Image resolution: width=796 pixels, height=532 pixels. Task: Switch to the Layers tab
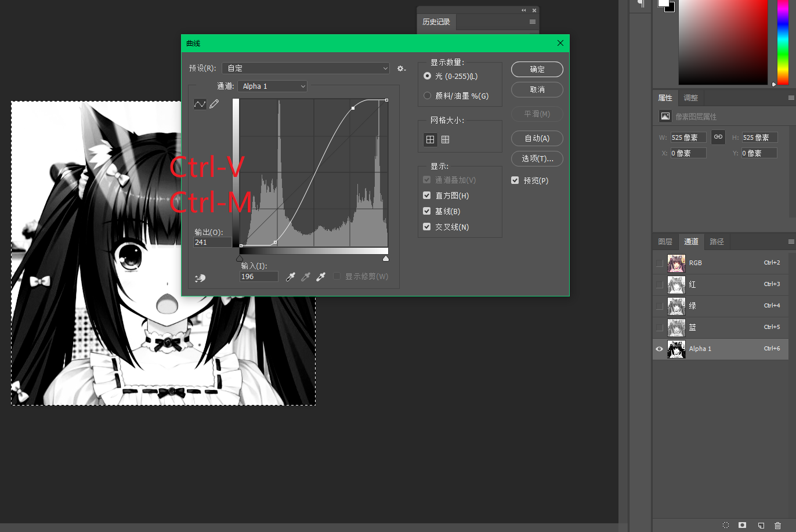coord(665,241)
